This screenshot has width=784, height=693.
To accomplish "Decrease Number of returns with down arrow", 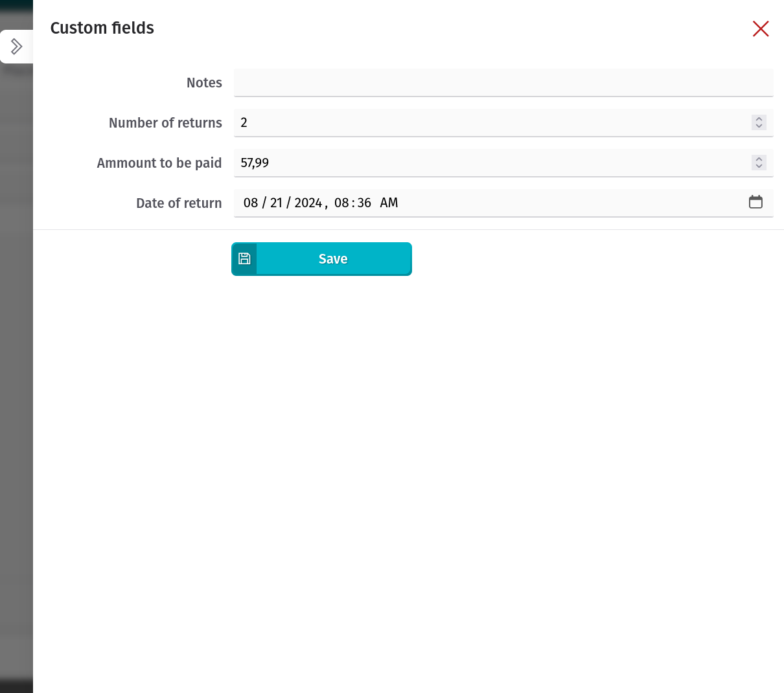I will point(759,126).
